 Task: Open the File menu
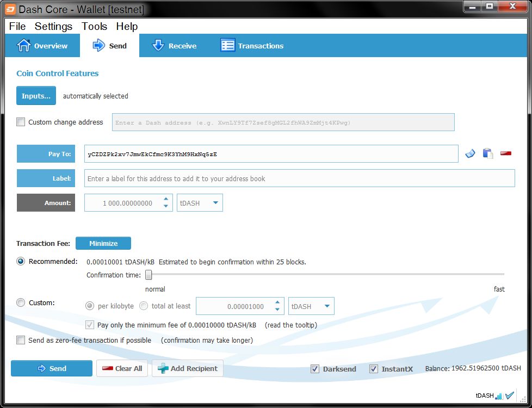click(x=17, y=27)
